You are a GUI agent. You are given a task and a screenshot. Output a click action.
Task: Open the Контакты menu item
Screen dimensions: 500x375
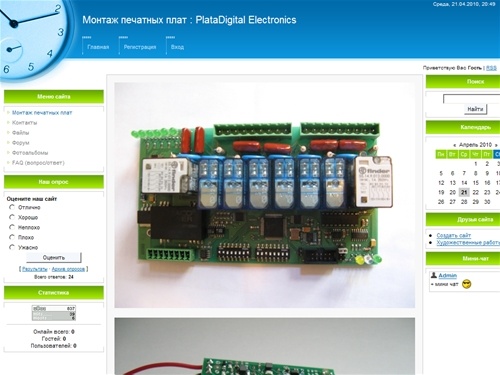pyautogui.click(x=24, y=123)
